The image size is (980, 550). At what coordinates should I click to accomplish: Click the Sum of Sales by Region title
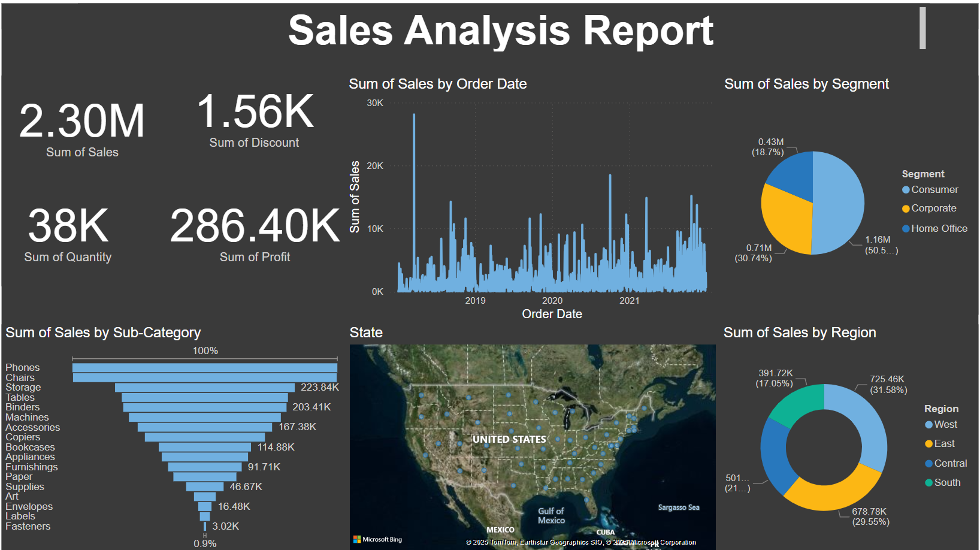click(799, 333)
